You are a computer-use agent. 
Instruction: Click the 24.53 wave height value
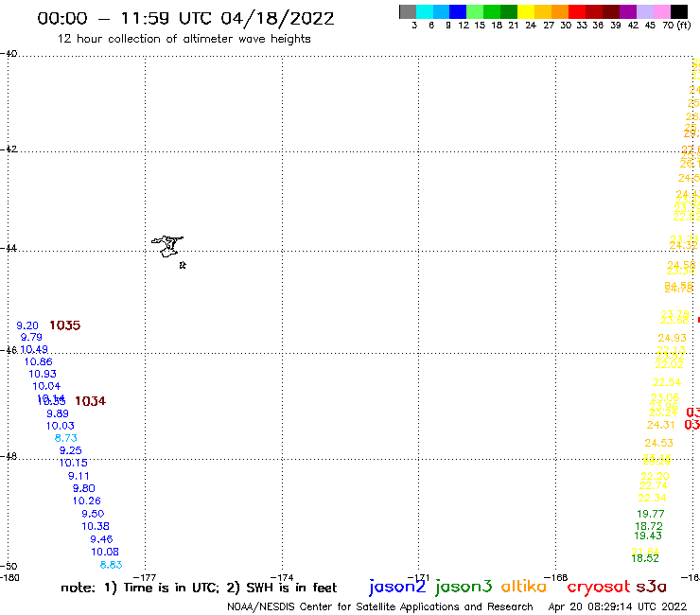pyautogui.click(x=658, y=443)
